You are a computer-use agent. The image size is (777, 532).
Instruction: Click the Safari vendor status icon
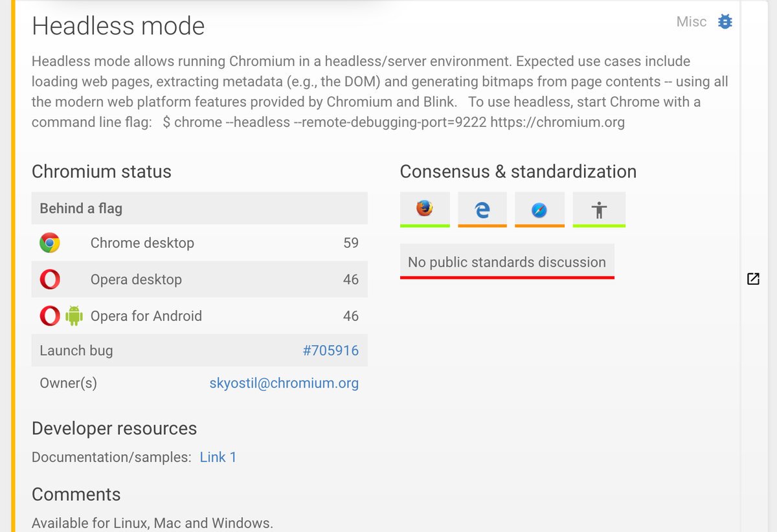539,209
